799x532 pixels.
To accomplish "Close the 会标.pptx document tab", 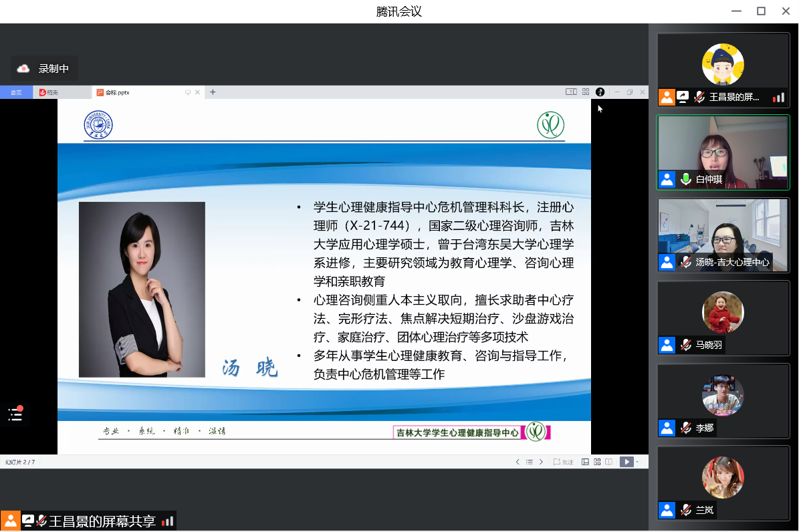I will pyautogui.click(x=197, y=92).
